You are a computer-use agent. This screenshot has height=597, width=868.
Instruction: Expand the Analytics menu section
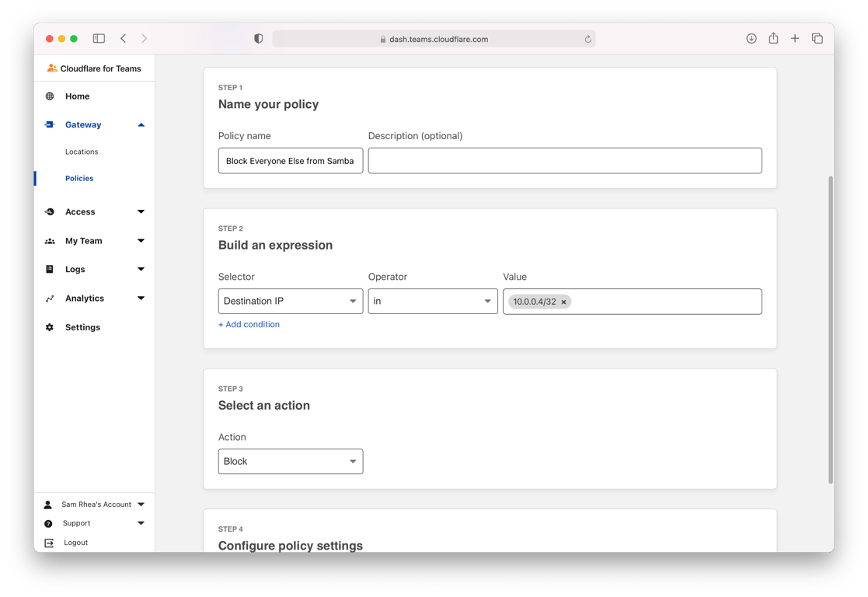pos(141,298)
